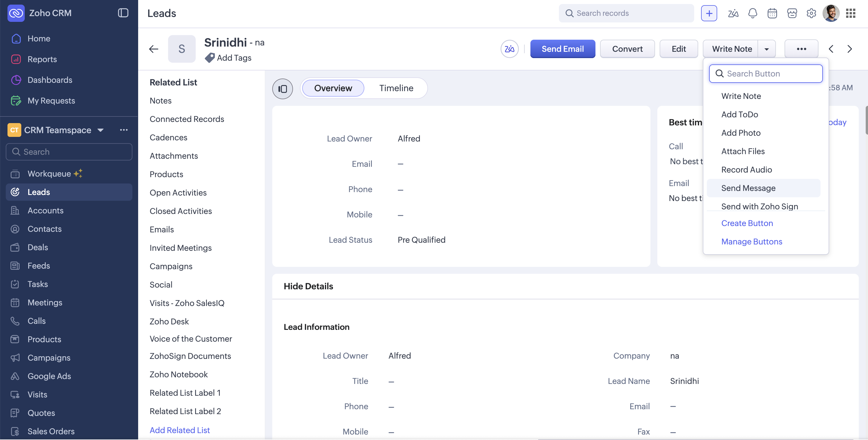The width and height of the screenshot is (868, 440).
Task: Collapse the sidebar with panel toggle icon
Action: (123, 13)
